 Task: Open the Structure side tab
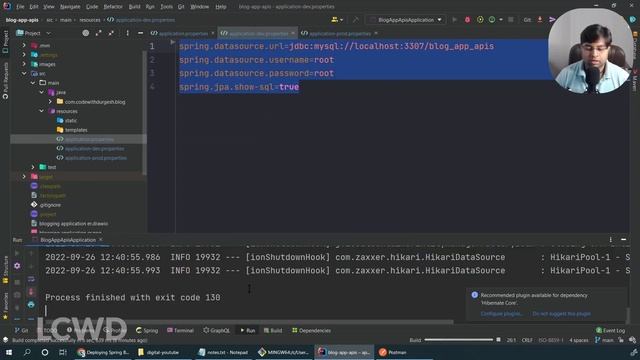point(5,269)
